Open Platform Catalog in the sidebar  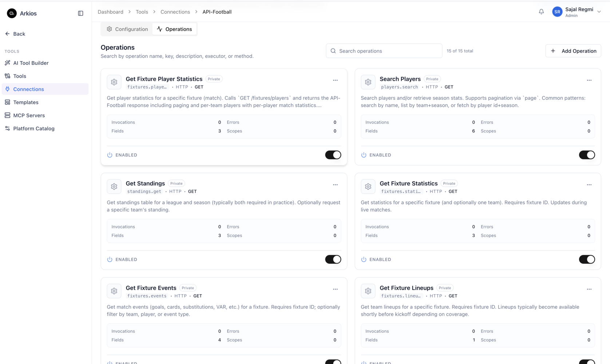tap(45, 128)
